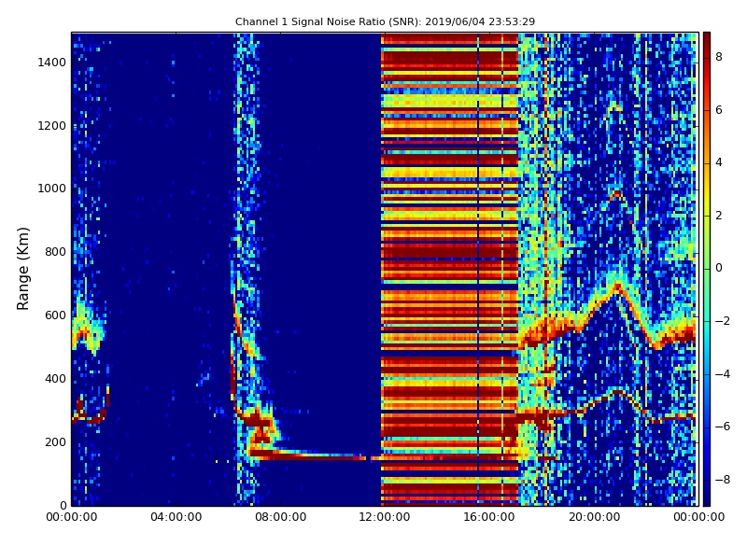
Task: Click the 20:00:00 time axis label
Action: [x=594, y=517]
